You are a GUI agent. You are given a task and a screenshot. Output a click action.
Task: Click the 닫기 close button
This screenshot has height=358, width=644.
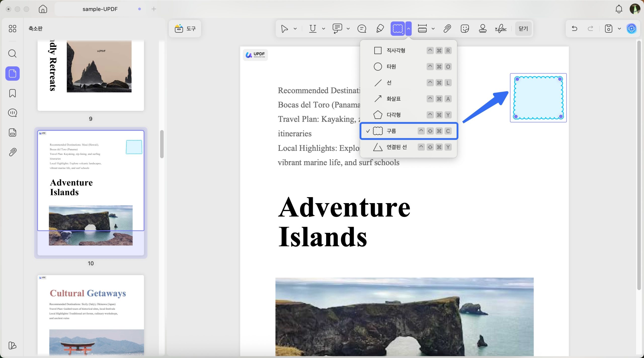coord(523,29)
